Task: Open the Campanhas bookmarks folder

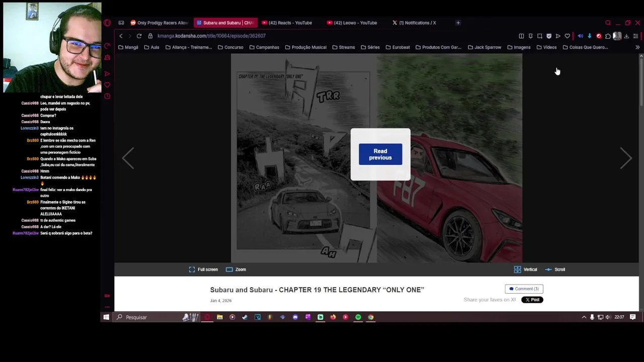Action: pos(264,47)
